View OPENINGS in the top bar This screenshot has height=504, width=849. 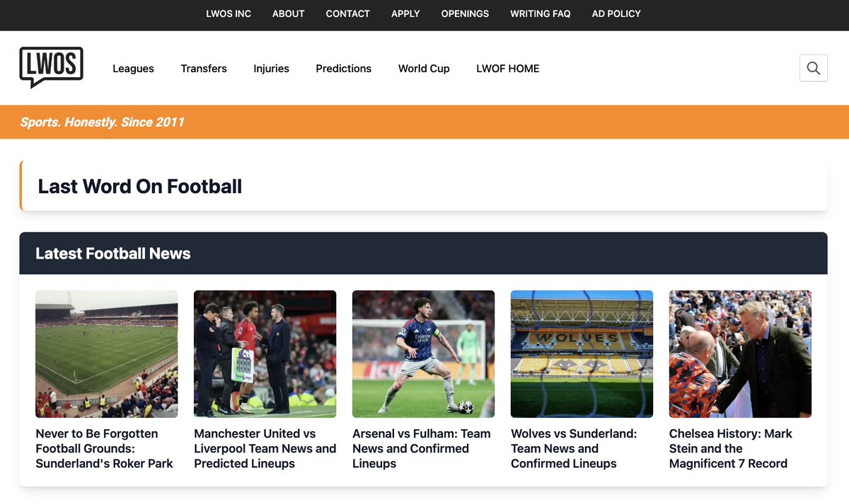click(465, 13)
